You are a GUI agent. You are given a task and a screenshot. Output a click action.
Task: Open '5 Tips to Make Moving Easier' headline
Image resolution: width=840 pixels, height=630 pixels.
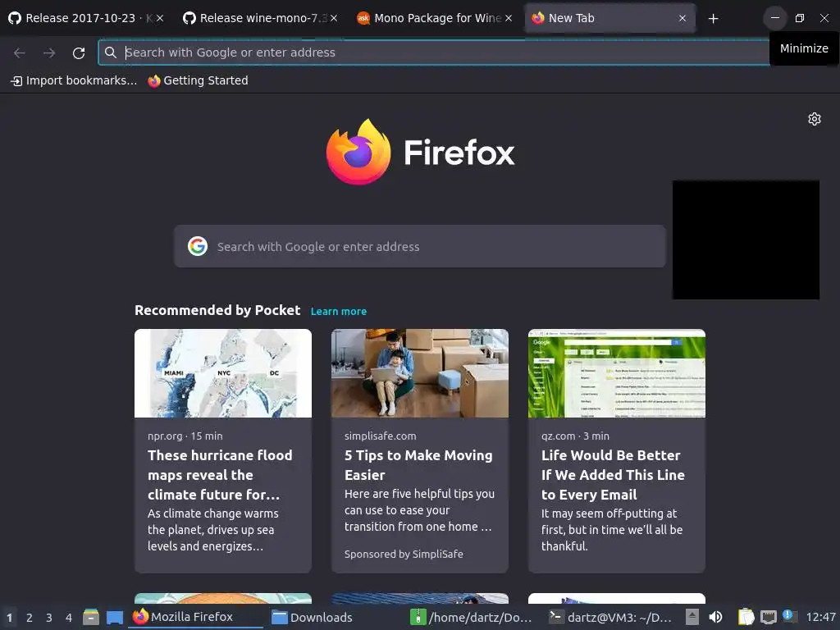click(x=418, y=465)
